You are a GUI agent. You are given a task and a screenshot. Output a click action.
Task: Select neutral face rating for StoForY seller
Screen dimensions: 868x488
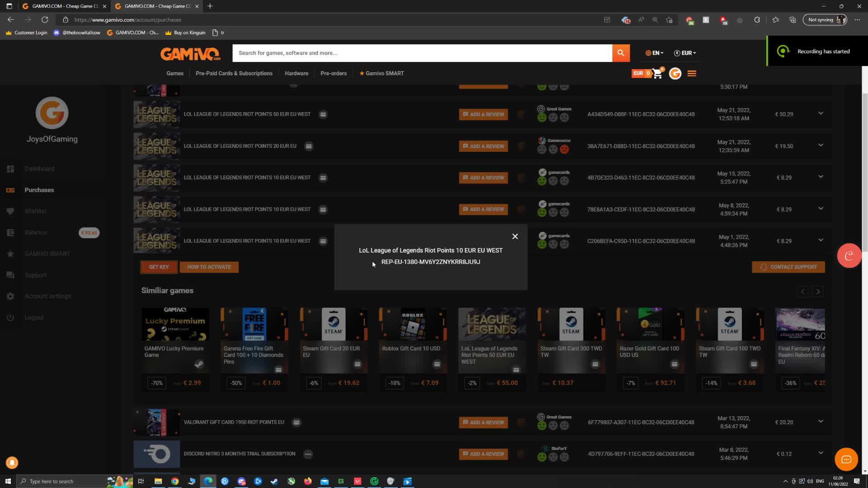[553, 457]
